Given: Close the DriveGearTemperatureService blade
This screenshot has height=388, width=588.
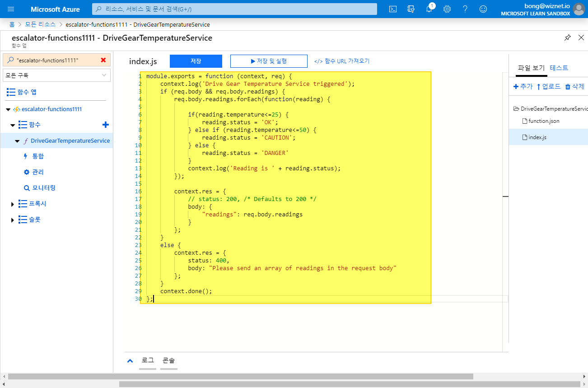Looking at the screenshot, I should coord(581,38).
